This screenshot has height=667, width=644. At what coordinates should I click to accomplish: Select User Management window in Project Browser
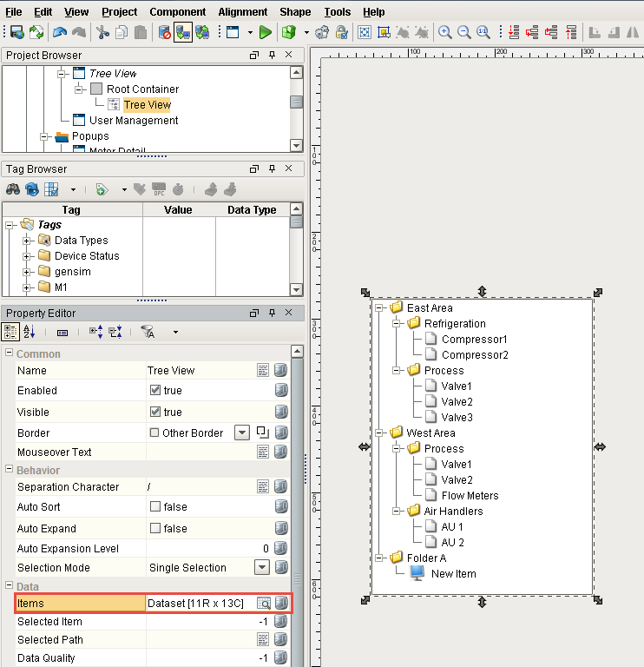134,121
